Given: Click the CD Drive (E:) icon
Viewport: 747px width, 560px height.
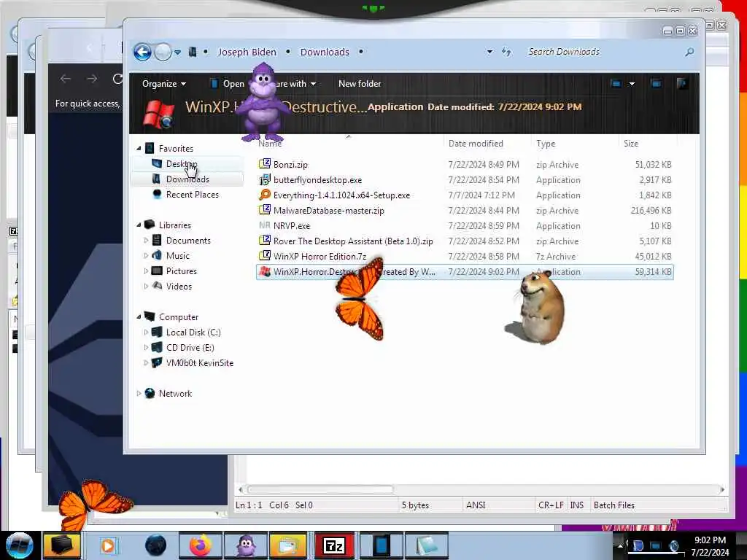Looking at the screenshot, I should point(157,348).
